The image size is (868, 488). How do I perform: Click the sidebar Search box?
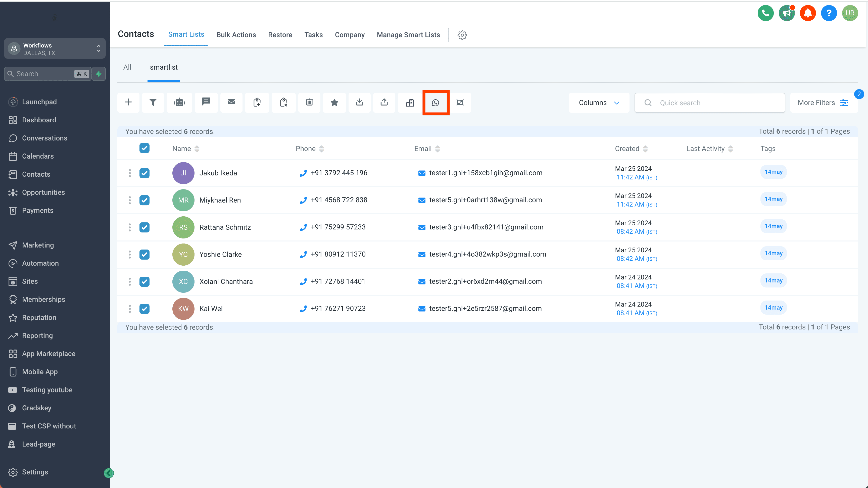coord(48,74)
